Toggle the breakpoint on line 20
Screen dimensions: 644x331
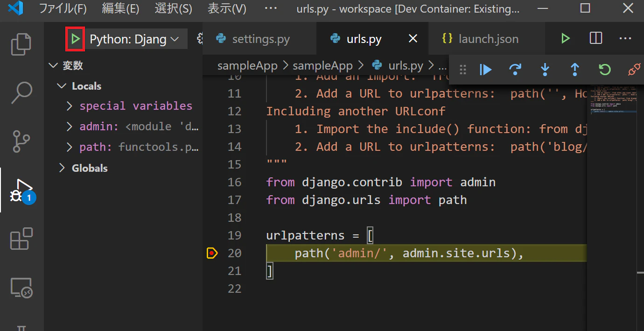(x=212, y=253)
